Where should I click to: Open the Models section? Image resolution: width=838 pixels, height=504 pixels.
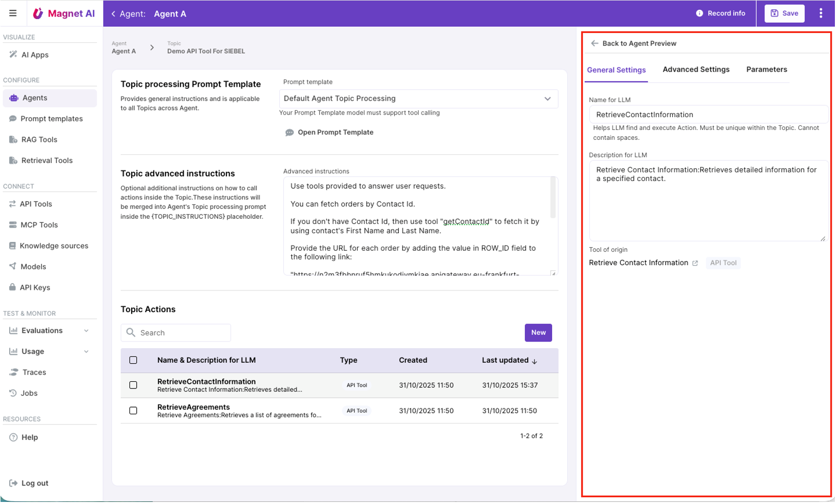[x=33, y=267]
